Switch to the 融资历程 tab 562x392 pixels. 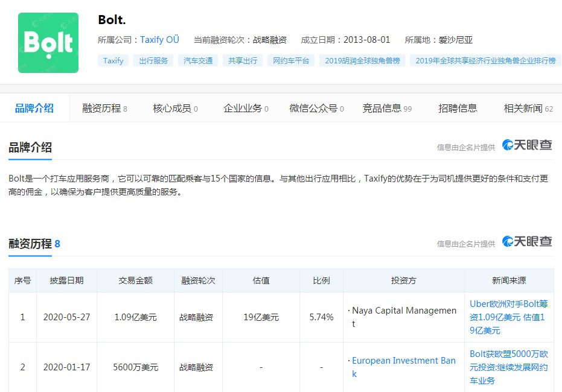click(104, 108)
